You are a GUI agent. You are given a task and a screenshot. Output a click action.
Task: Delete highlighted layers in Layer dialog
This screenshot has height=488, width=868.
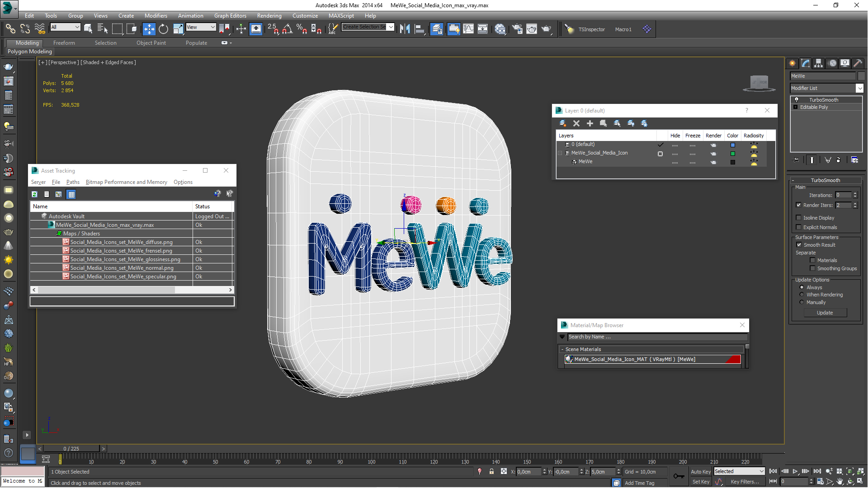pos(576,123)
